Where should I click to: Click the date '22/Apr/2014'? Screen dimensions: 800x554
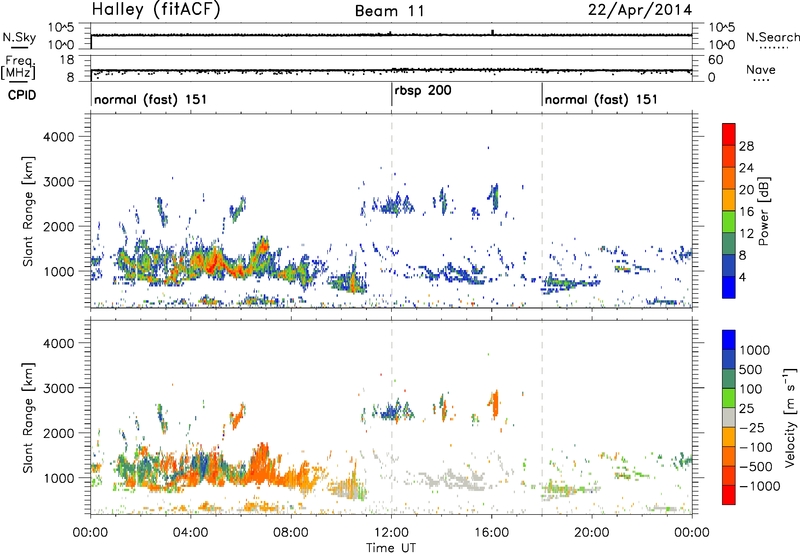point(640,10)
